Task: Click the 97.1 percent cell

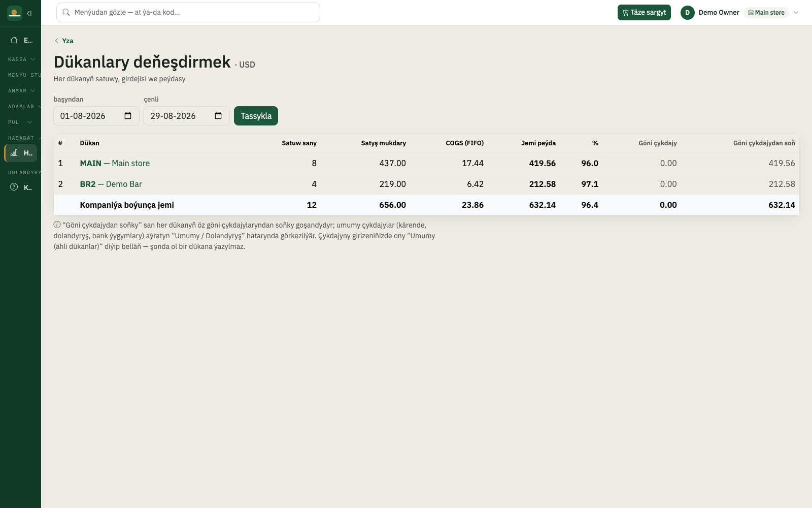Action: pos(590,184)
